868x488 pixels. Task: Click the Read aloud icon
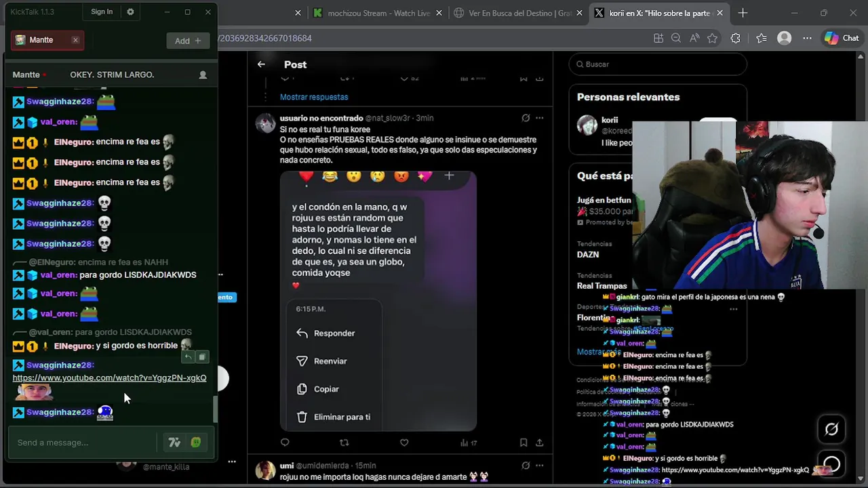point(694,39)
